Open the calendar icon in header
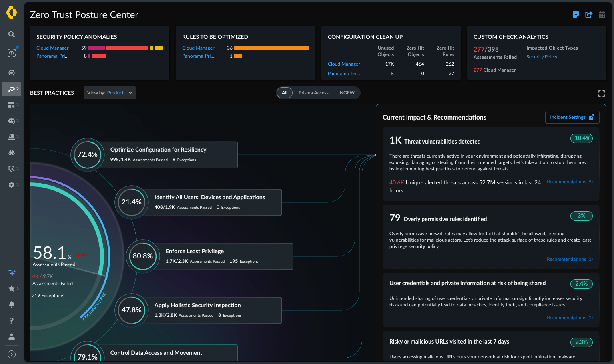Viewport: 614px width, 364px height. pos(602,15)
